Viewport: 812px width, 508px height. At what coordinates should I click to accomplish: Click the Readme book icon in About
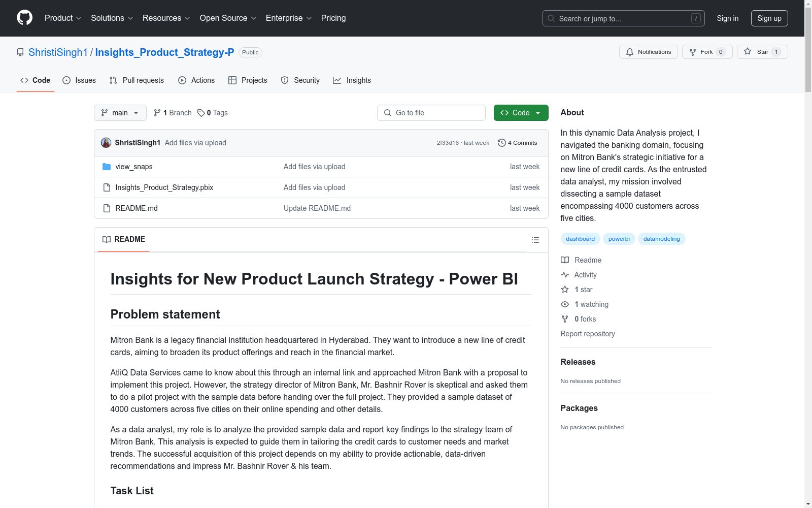(x=565, y=260)
